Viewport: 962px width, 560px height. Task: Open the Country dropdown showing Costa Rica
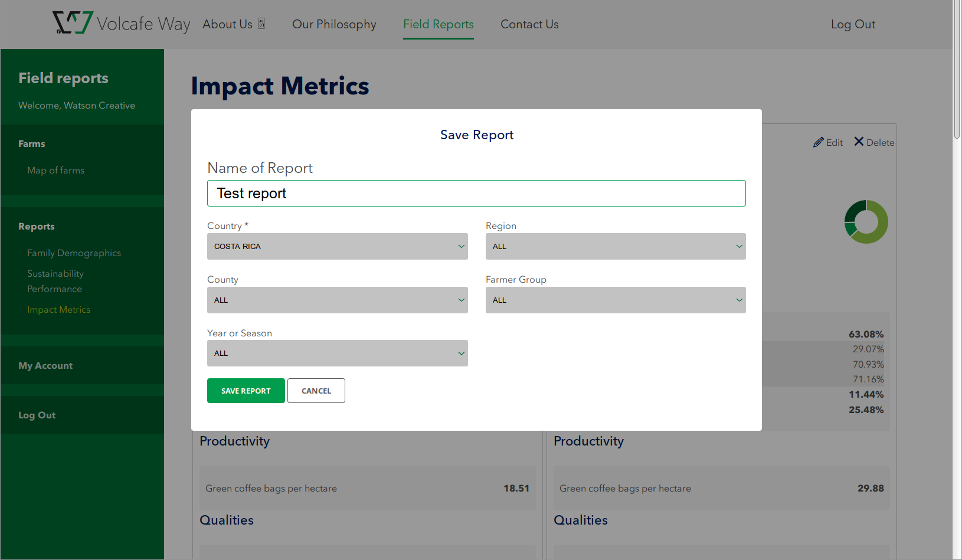click(x=337, y=247)
